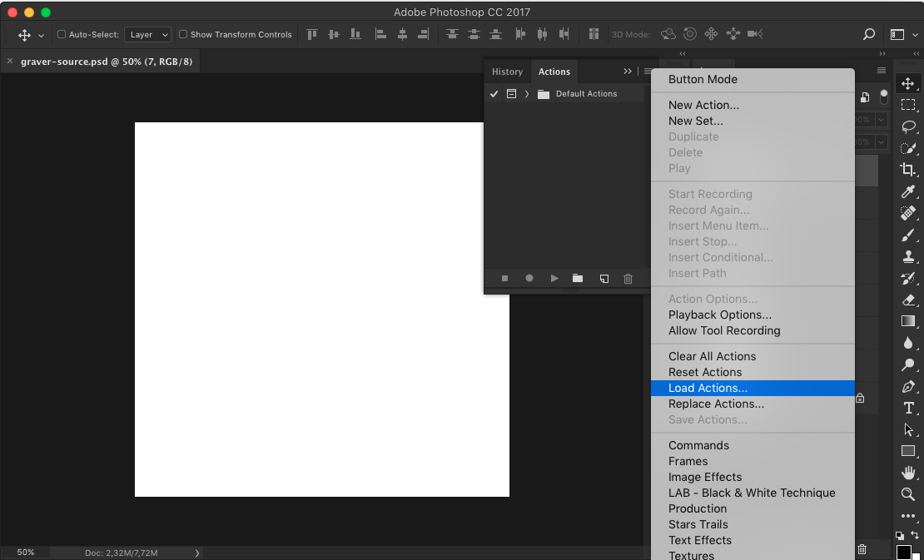Activate the Zoom tool in toolbar
Image resolution: width=924 pixels, height=560 pixels.
(908, 494)
